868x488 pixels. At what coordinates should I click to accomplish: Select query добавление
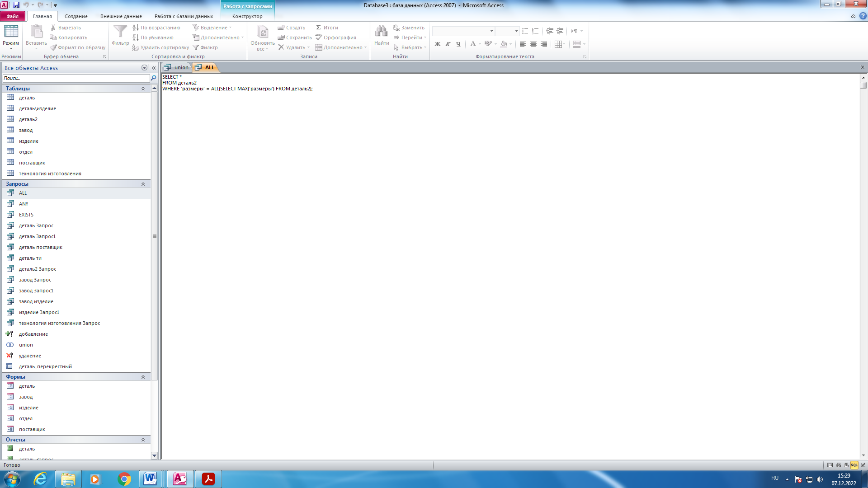click(x=33, y=334)
